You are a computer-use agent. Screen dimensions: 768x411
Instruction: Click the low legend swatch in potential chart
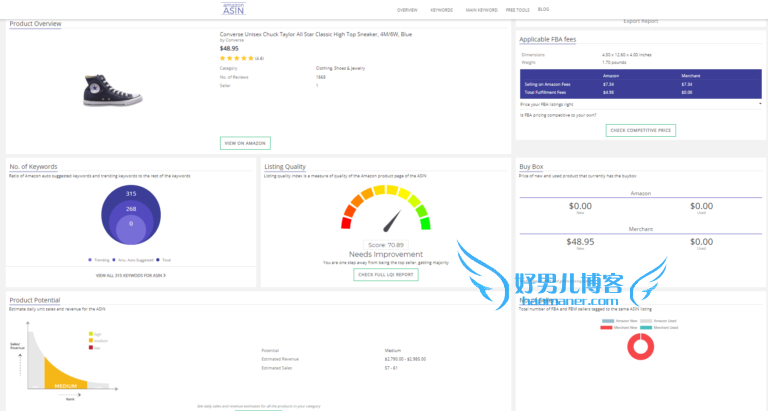[x=91, y=347]
